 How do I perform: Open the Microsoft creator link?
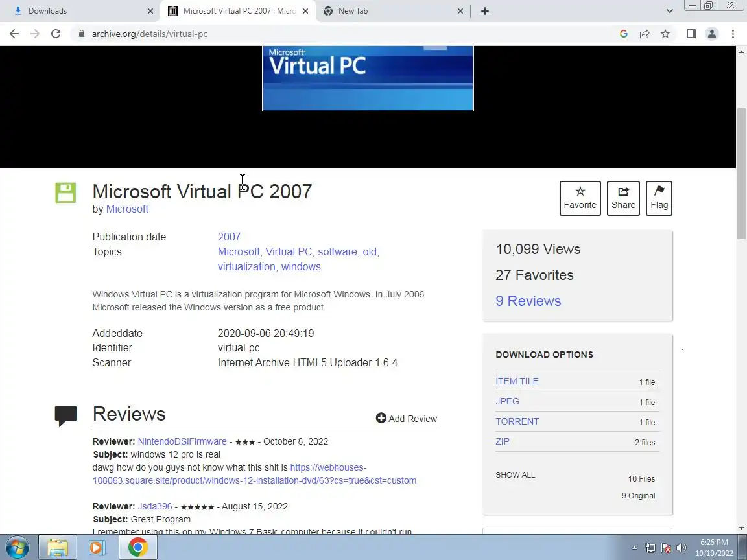pyautogui.click(x=127, y=209)
